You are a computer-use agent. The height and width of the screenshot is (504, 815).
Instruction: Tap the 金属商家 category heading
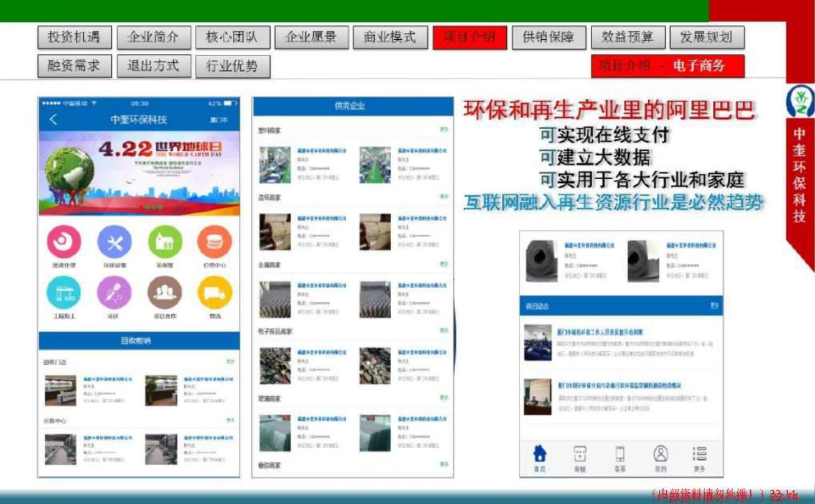pos(270,264)
